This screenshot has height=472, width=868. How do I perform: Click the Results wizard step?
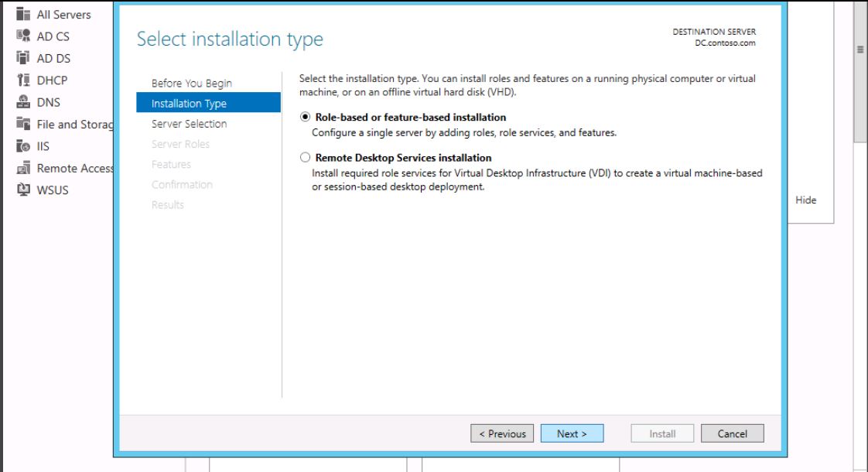point(168,205)
